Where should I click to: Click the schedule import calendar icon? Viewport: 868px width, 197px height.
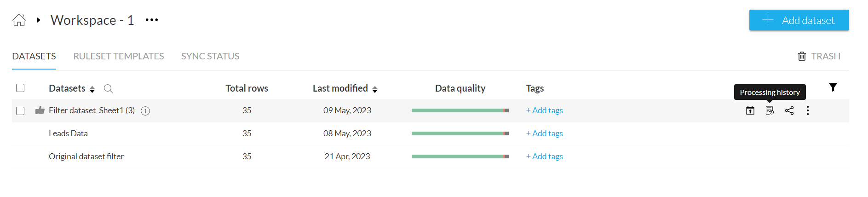tap(750, 110)
